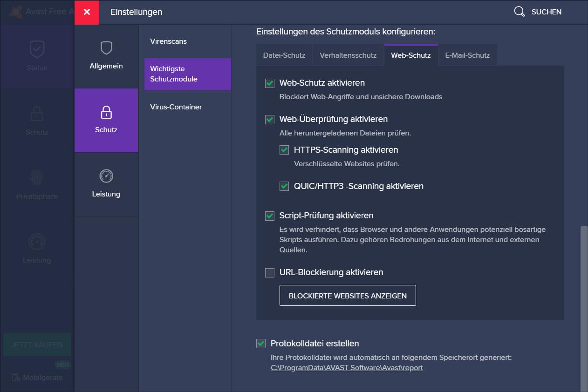
Task: Uncheck Protokolldatei erstellen checkbox
Action: [x=261, y=344]
